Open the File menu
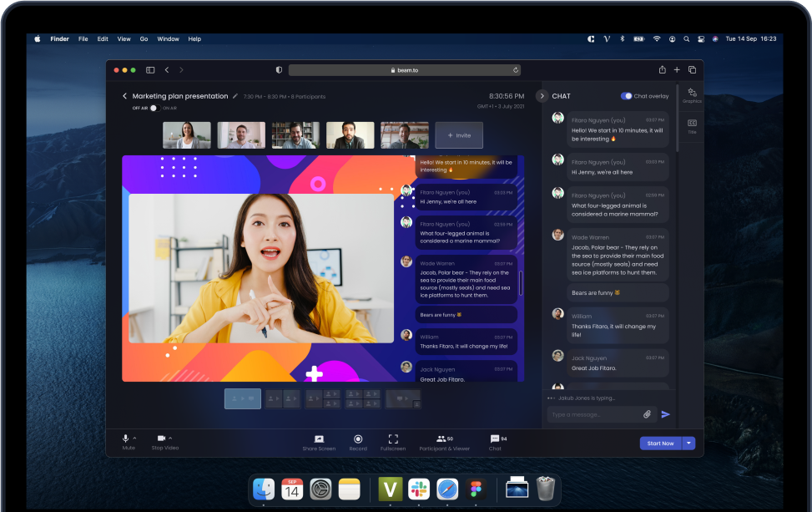The height and width of the screenshot is (512, 812). 83,39
